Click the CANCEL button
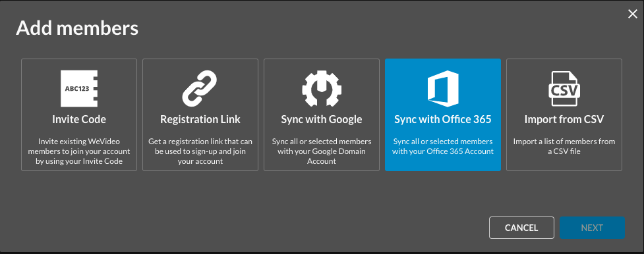 coord(521,228)
